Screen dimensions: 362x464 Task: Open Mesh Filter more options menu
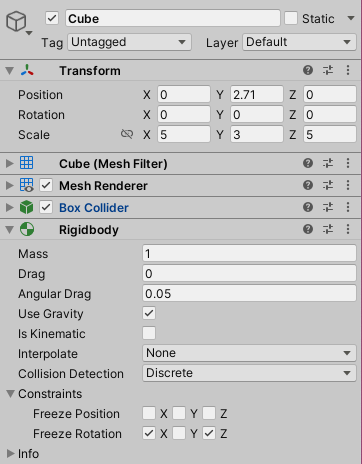(348, 163)
